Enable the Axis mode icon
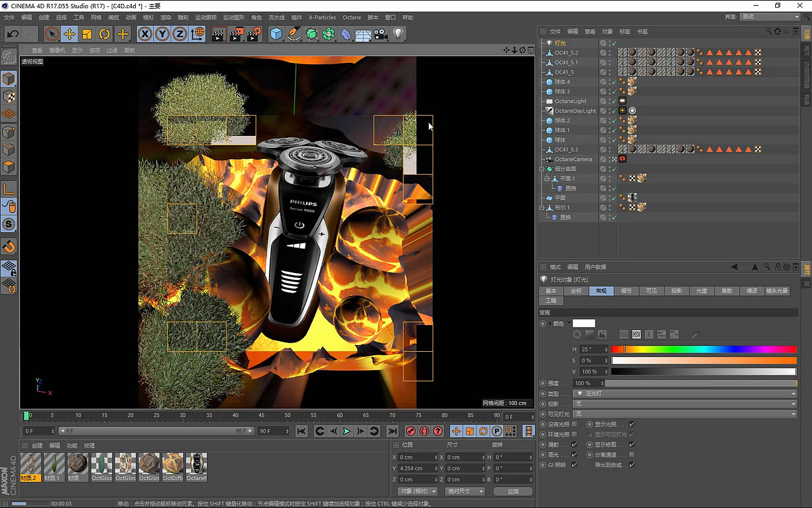The image size is (812, 508). coord(9,189)
